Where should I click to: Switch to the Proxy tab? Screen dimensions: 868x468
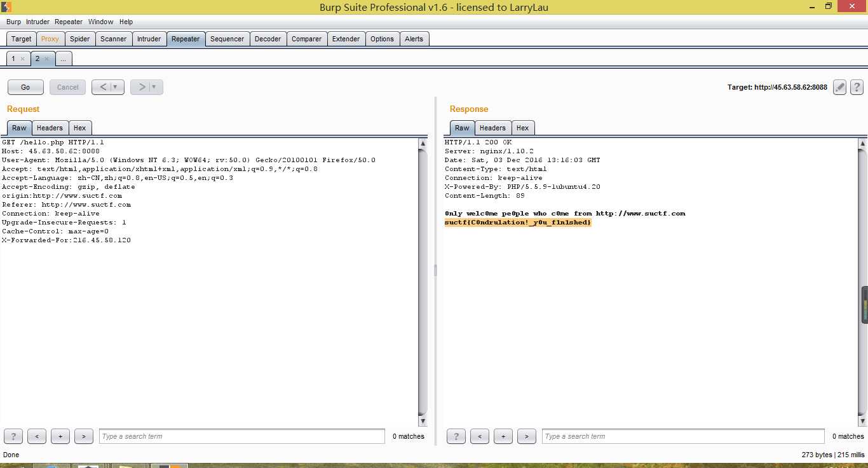pos(50,39)
